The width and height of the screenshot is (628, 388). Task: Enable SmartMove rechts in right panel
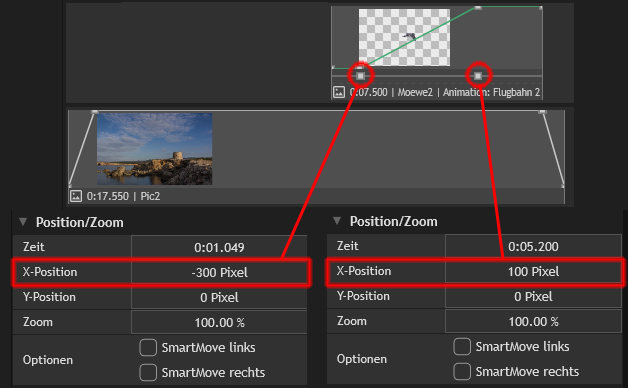(x=462, y=371)
